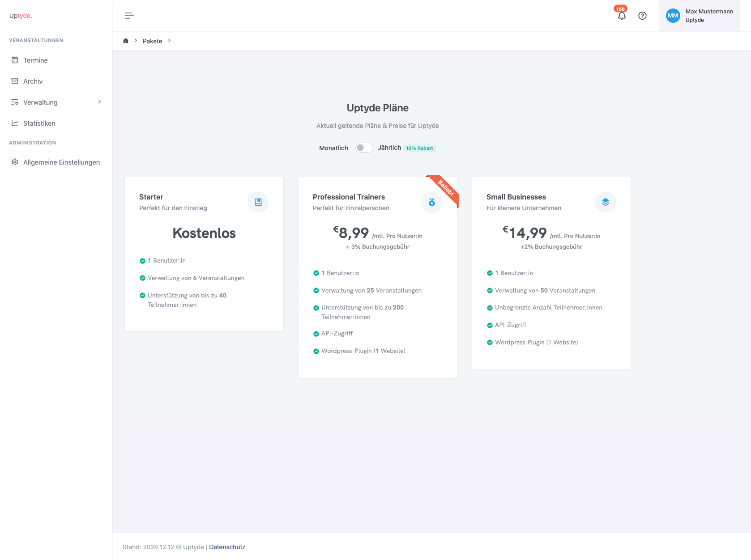Open Termine in the sidebar
This screenshot has height=560, width=751.
tap(35, 60)
